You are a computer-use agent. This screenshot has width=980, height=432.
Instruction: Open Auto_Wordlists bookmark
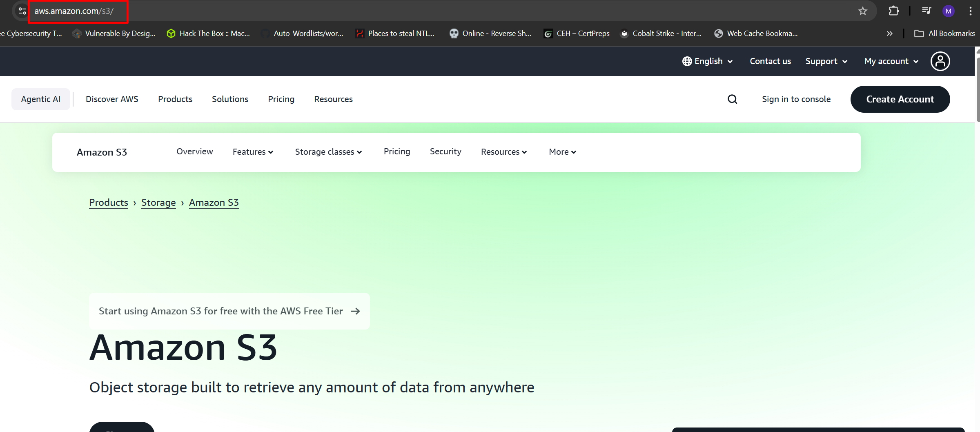[x=302, y=33]
